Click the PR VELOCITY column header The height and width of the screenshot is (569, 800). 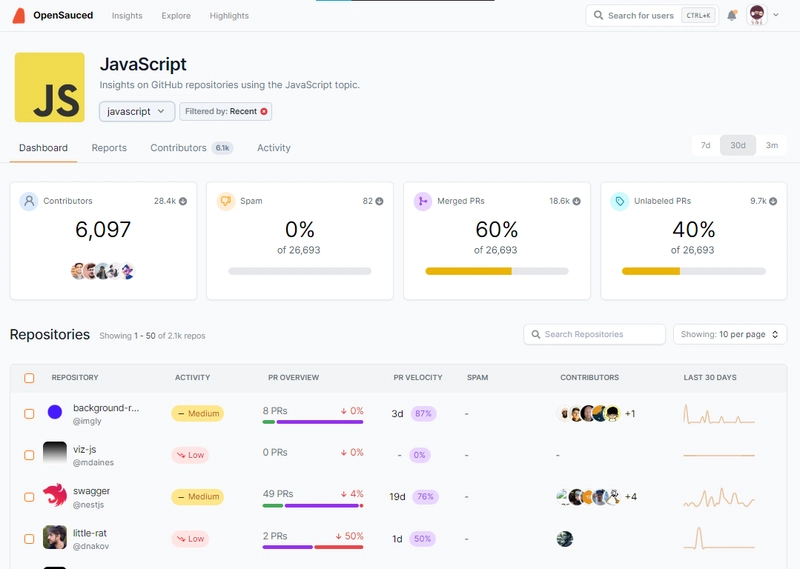(x=418, y=378)
